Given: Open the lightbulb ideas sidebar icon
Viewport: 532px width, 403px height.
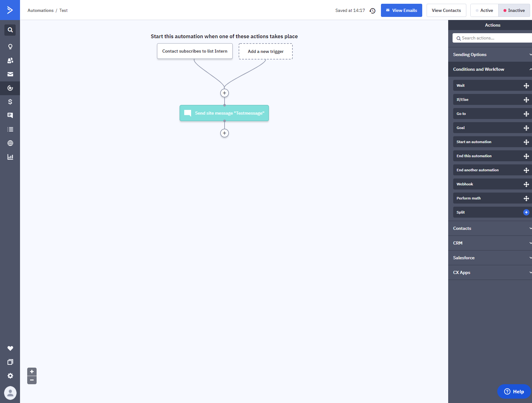Looking at the screenshot, I should click(10, 47).
